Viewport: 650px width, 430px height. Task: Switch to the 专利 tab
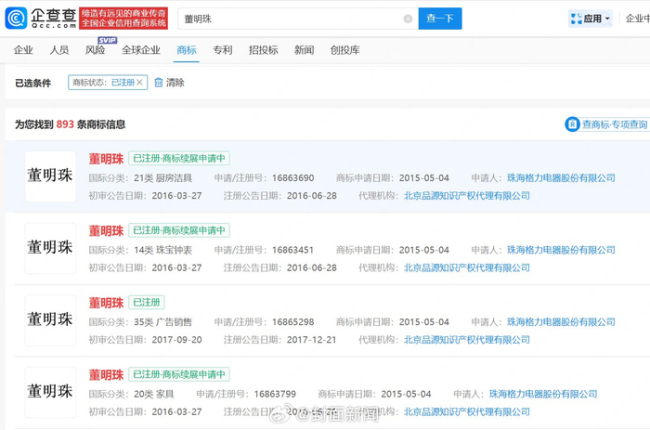223,50
